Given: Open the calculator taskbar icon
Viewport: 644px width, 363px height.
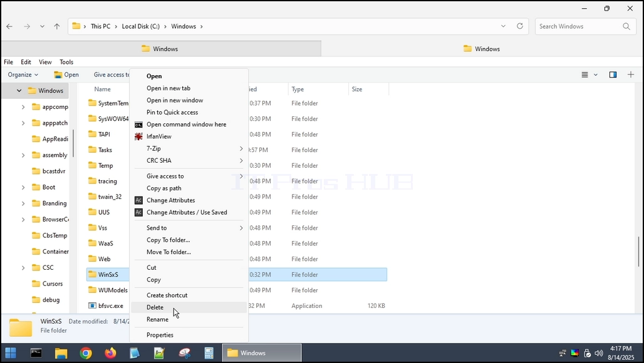Looking at the screenshot, I should coord(209,353).
